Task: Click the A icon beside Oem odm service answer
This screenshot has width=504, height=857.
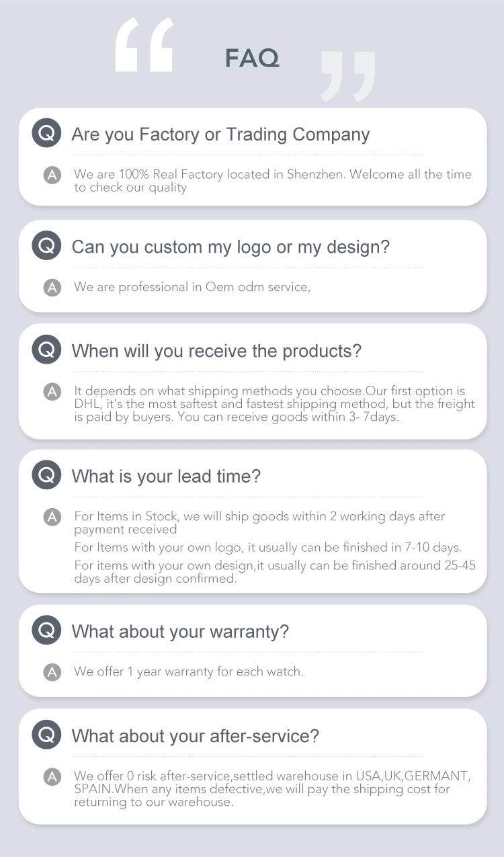Action: click(52, 287)
